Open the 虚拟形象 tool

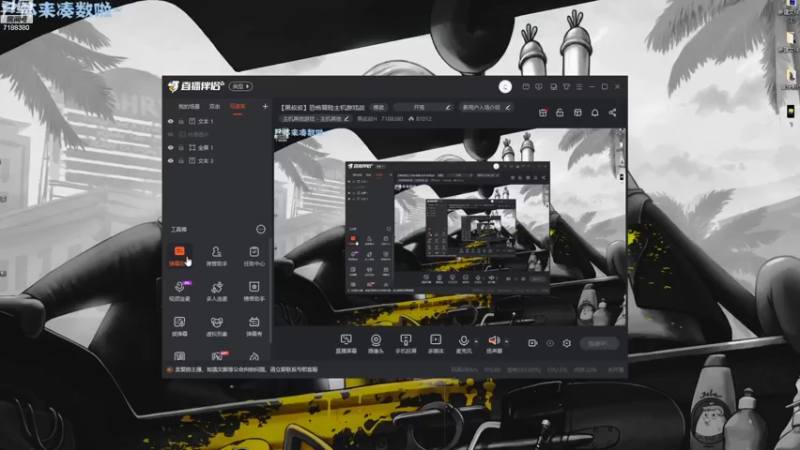216,326
